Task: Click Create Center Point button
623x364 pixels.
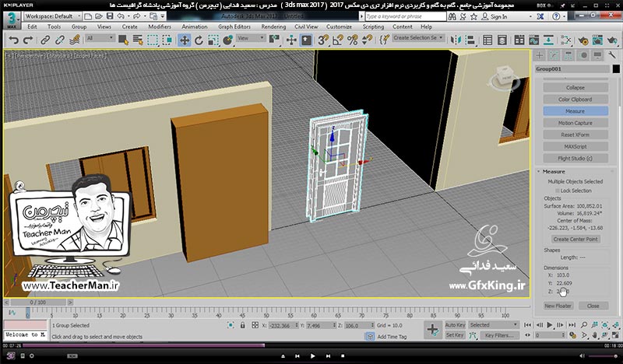Action: coord(575,239)
